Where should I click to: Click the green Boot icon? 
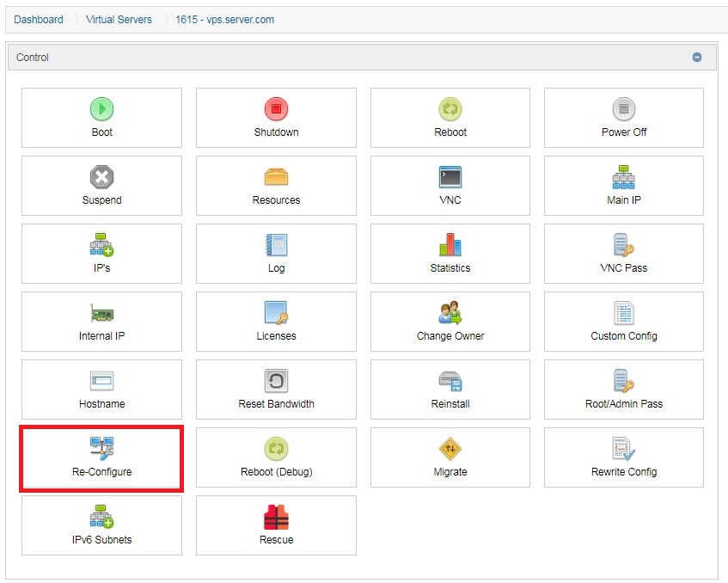[x=101, y=109]
